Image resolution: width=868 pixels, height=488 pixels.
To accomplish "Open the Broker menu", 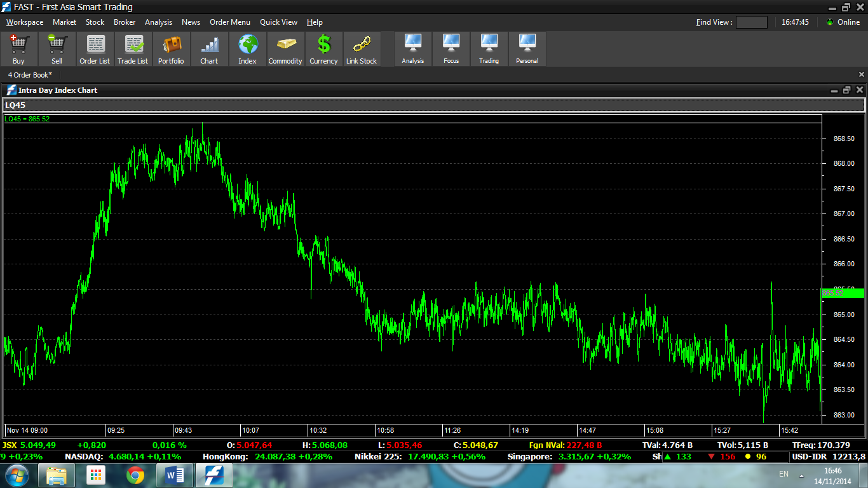I will coord(125,22).
